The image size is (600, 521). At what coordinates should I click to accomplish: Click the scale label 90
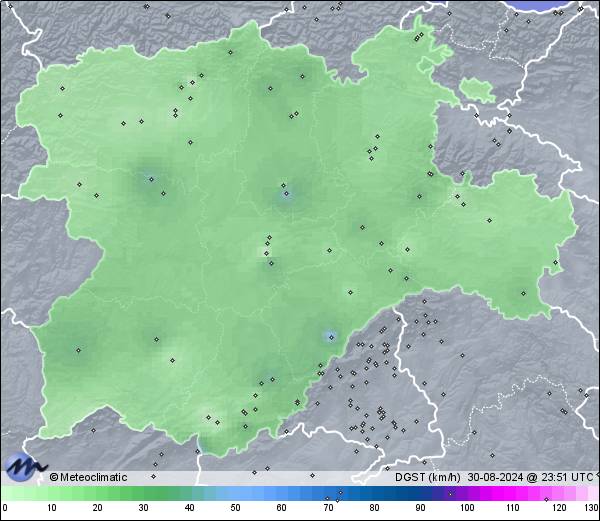pos(420,508)
